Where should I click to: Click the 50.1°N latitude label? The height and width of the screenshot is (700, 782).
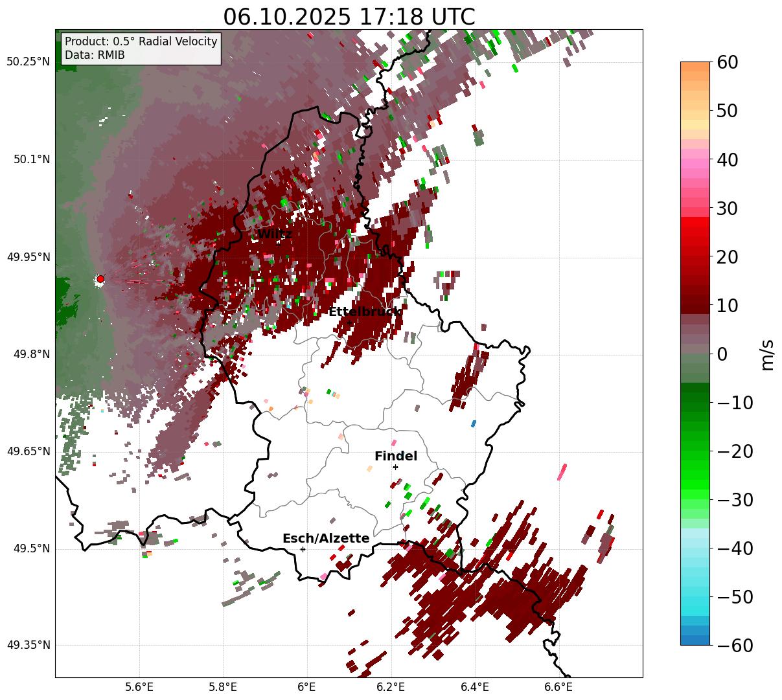pos(31,159)
